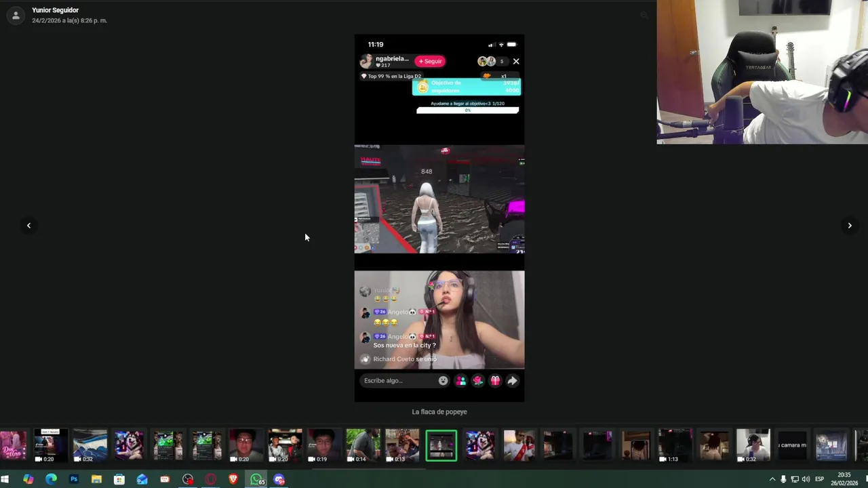The image size is (868, 488).
Task: Go to the next media with right arrow
Action: tap(850, 226)
